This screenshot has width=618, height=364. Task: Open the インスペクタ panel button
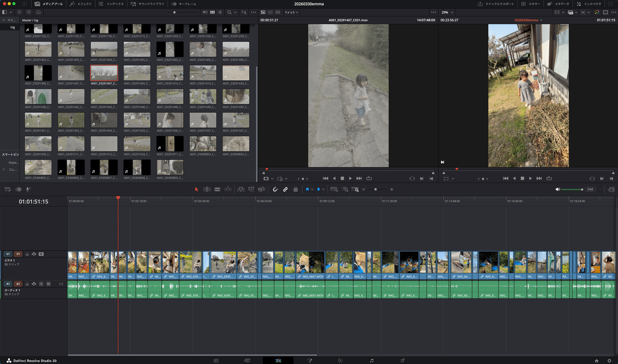coord(589,4)
